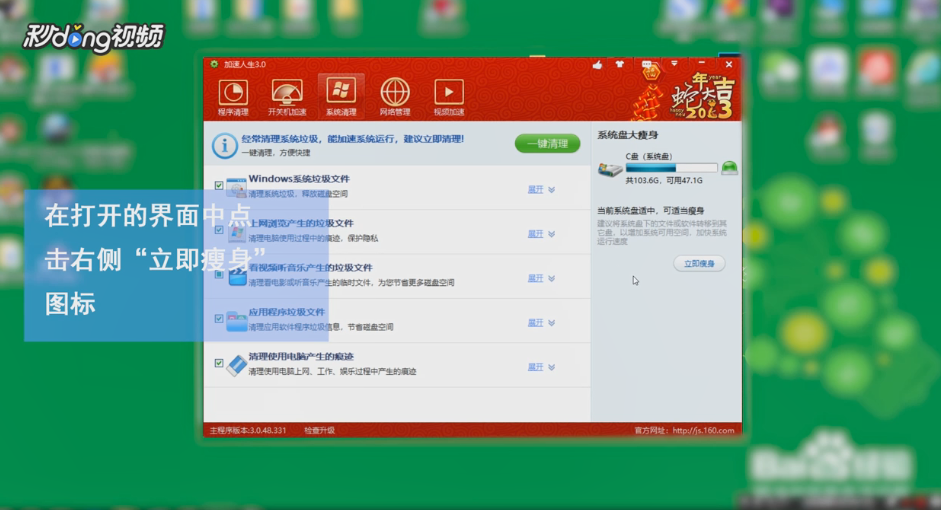Toggle the Windows系统垃圾文件 checkbox
Screen dimensions: 941x510
click(x=219, y=185)
